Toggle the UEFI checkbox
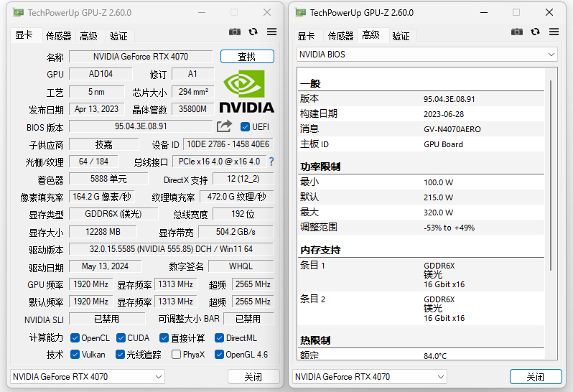The image size is (573, 392). (x=245, y=127)
